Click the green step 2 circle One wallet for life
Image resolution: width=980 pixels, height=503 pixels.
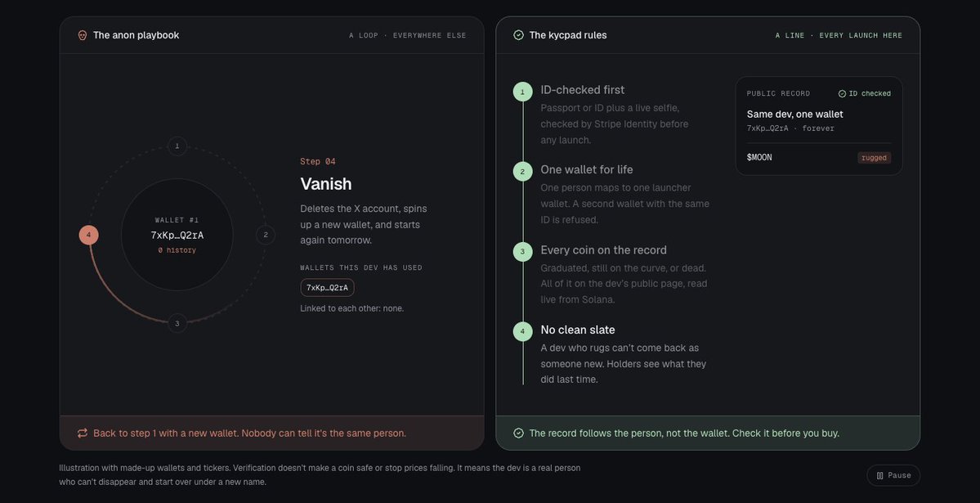click(x=523, y=172)
